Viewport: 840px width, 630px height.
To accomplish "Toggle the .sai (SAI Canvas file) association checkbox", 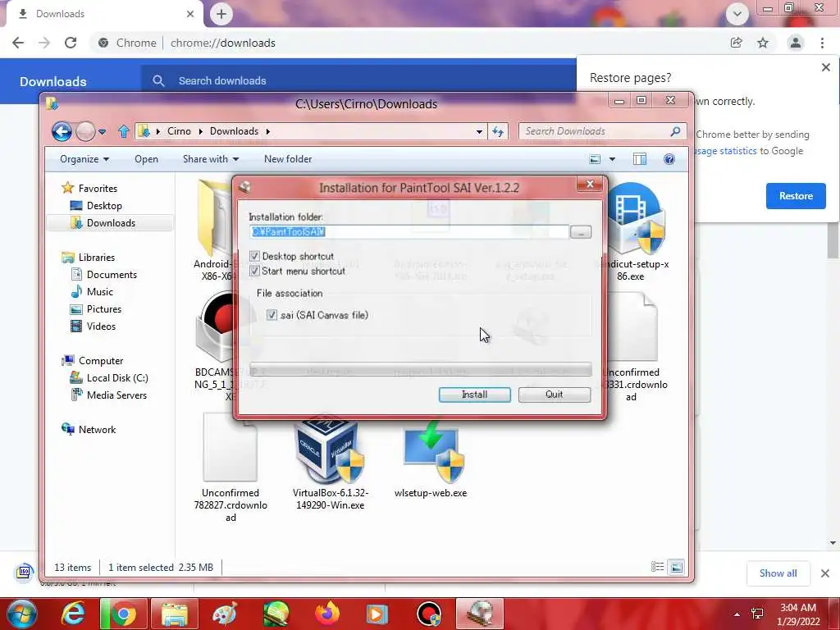I will pyautogui.click(x=272, y=315).
